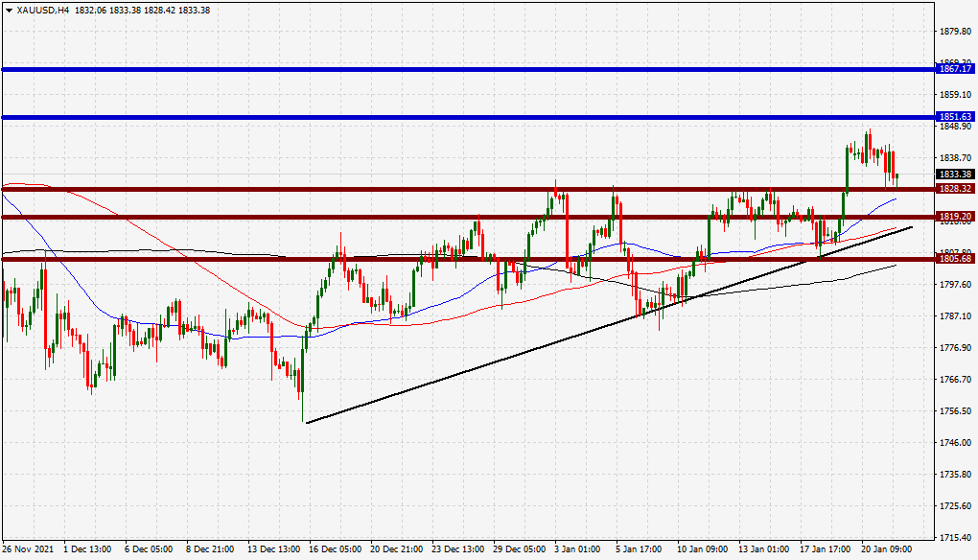Select the 1859.10 price axis value
The image size is (978, 560).
955,95
